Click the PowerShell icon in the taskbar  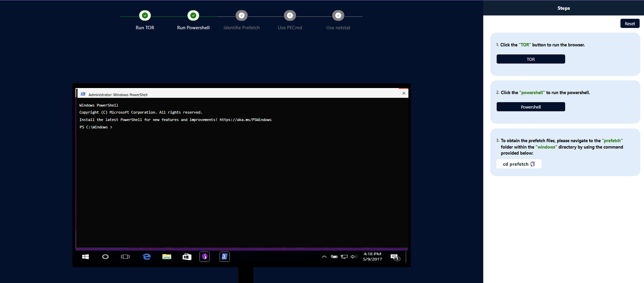225,257
